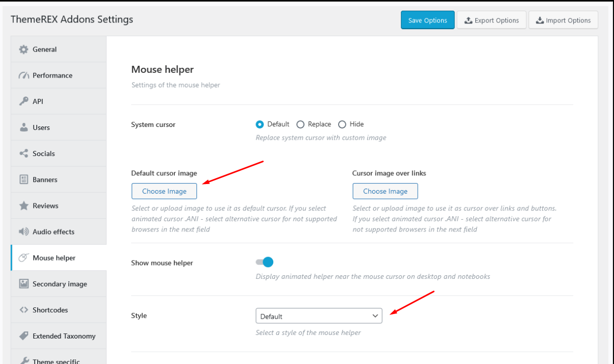Click the Style field label
Screen dimensions: 614x364
coord(139,316)
